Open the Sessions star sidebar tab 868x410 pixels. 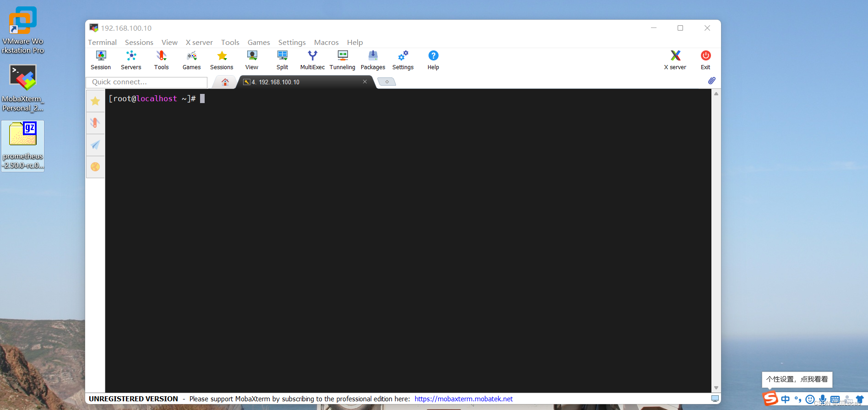95,101
